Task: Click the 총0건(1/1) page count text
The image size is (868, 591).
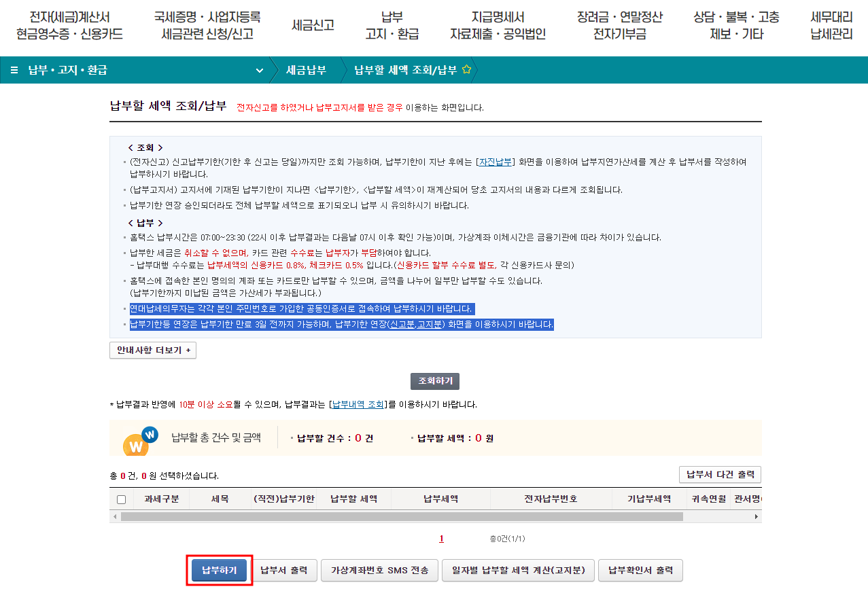Action: point(507,539)
